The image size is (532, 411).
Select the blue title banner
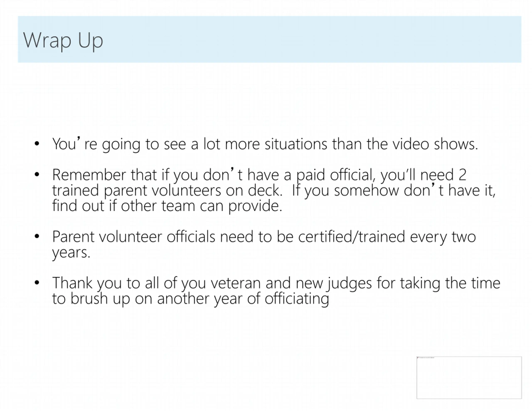pos(270,39)
